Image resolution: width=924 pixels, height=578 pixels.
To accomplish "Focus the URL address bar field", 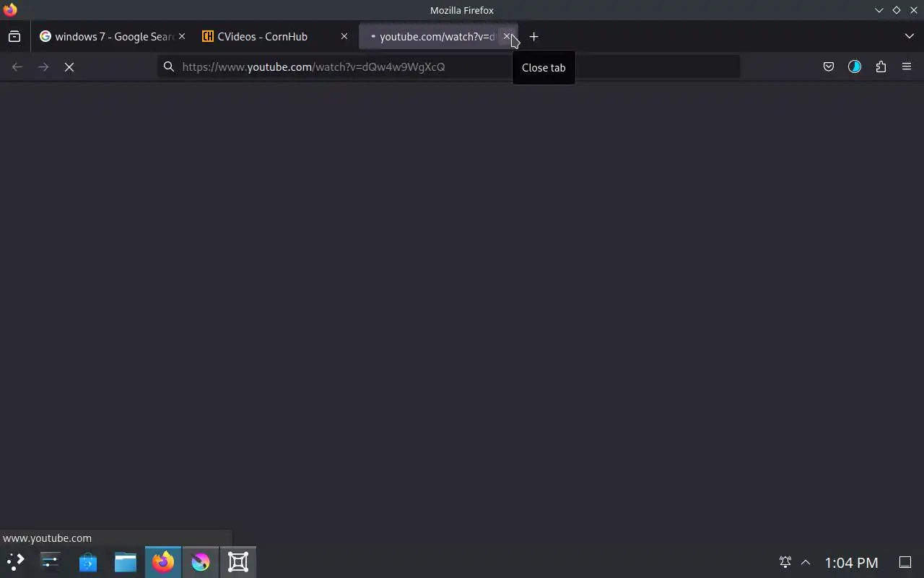I will 449,66.
